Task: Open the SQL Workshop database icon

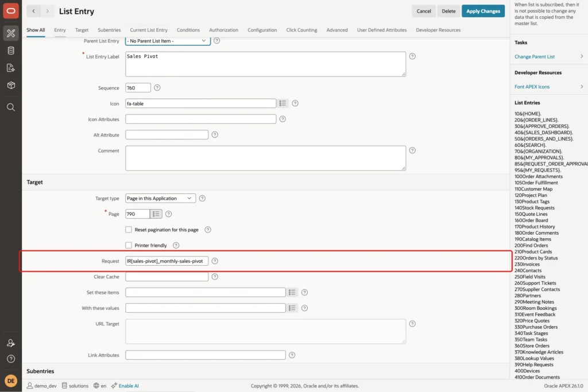Action: pyautogui.click(x=11, y=51)
